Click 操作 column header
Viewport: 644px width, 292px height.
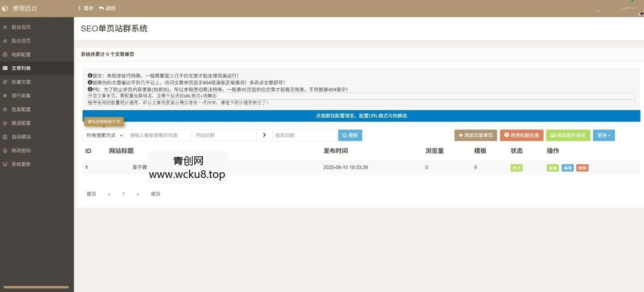coord(553,151)
